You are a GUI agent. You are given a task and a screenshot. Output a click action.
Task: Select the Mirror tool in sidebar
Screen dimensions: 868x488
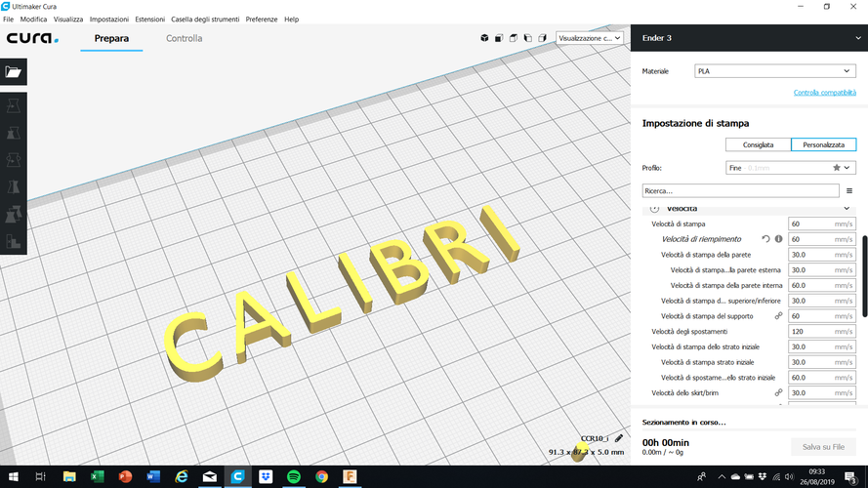click(14, 187)
